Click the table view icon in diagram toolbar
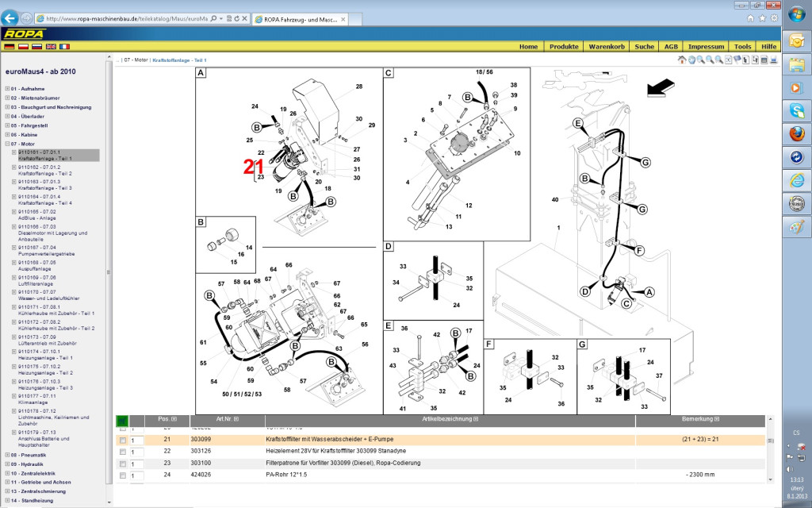This screenshot has width=812, height=508. [764, 60]
